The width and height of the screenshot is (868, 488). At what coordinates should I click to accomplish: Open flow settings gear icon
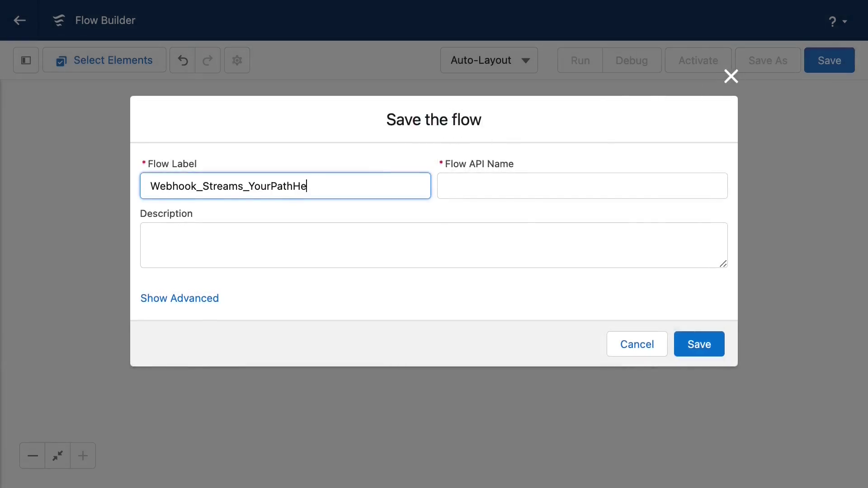(x=237, y=60)
